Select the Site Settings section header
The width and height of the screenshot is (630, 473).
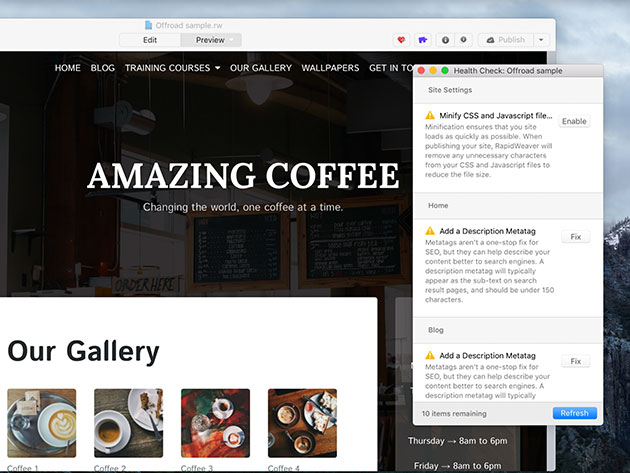pos(508,90)
